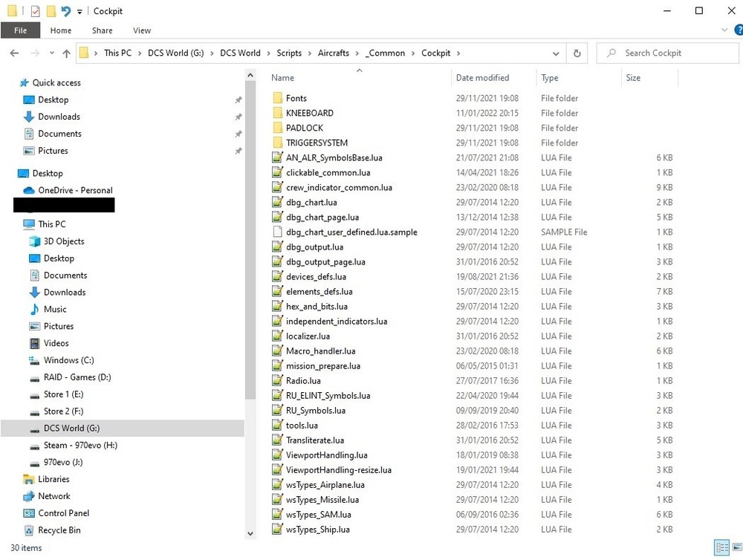Viewport: 743px width, 560px height.
Task: Go up one folder level arrow
Action: click(x=66, y=53)
